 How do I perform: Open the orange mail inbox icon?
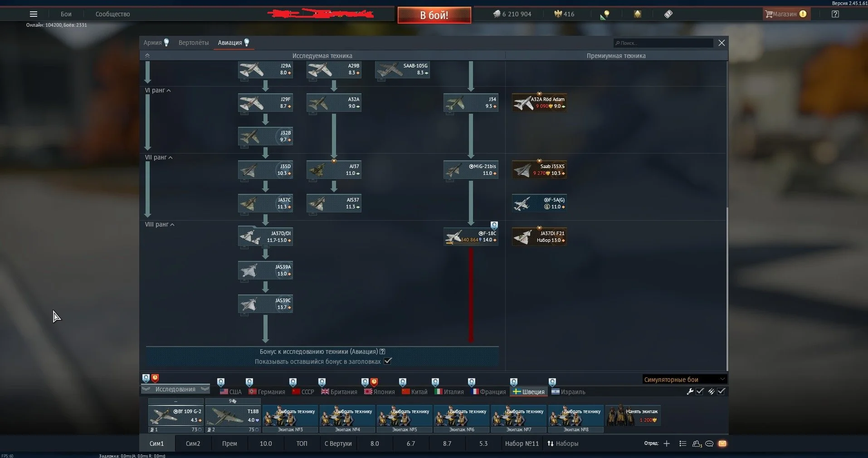pos(722,444)
